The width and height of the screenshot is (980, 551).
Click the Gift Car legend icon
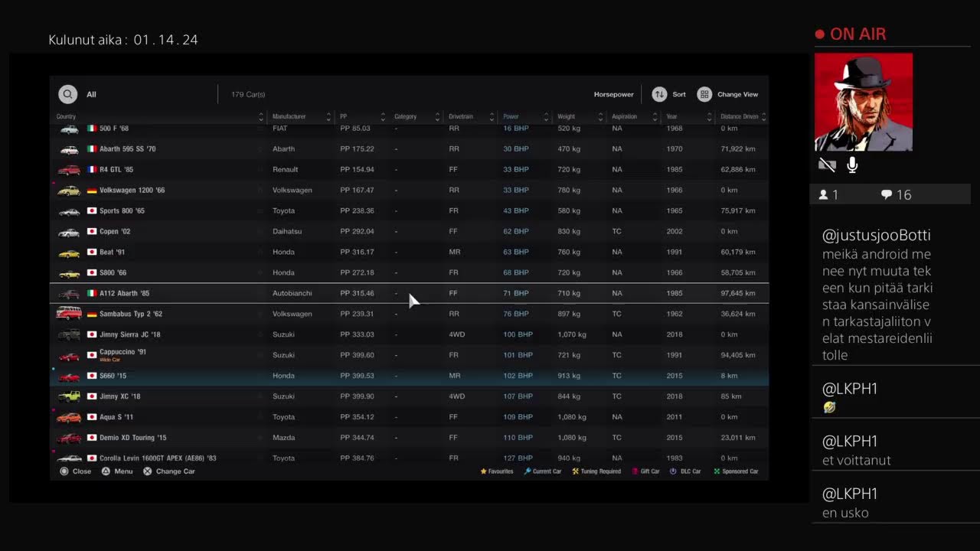[x=635, y=471]
